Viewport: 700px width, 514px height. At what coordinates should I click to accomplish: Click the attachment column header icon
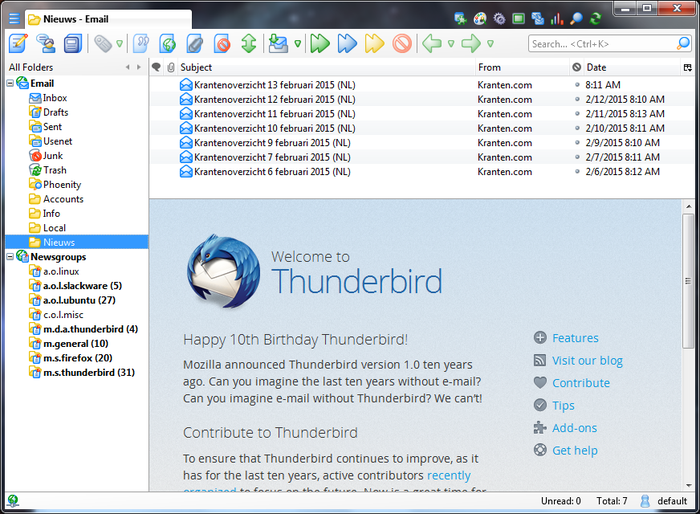click(171, 67)
